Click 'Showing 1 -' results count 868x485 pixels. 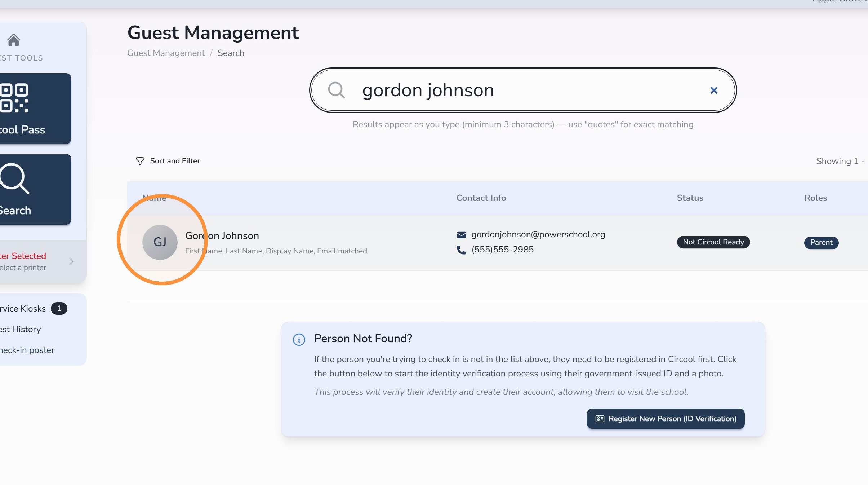click(840, 161)
